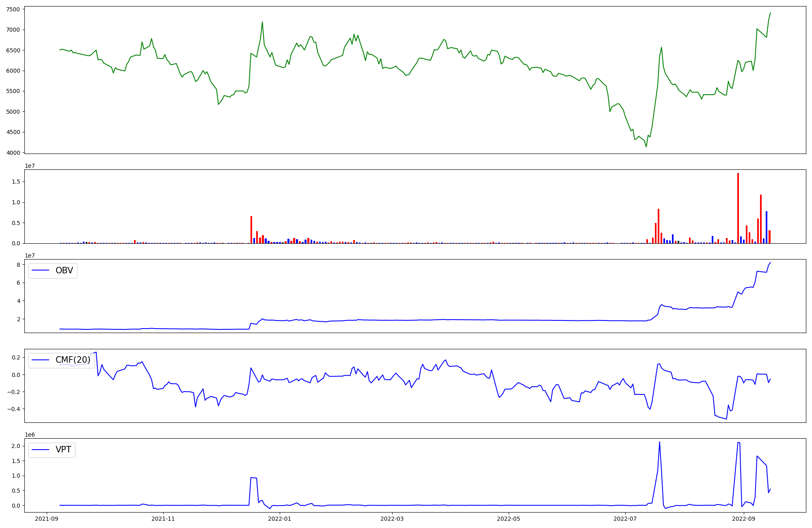Viewport: 812px width, 528px height.
Task: Click the tallest red volume bar
Action: click(738, 208)
